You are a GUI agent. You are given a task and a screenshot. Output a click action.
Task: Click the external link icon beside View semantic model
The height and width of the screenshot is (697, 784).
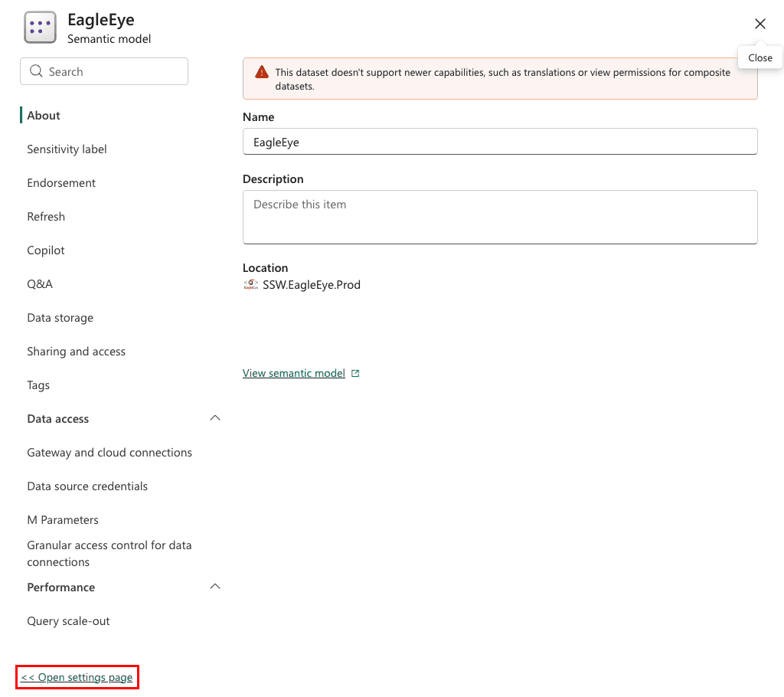click(355, 373)
